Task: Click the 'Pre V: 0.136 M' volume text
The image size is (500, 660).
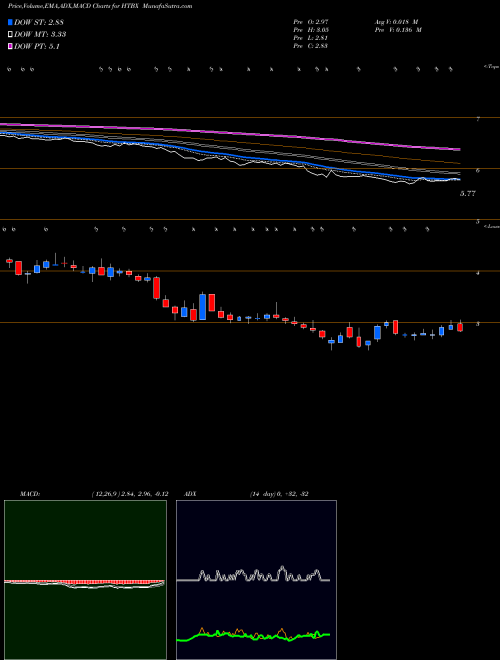Action: pos(397,30)
